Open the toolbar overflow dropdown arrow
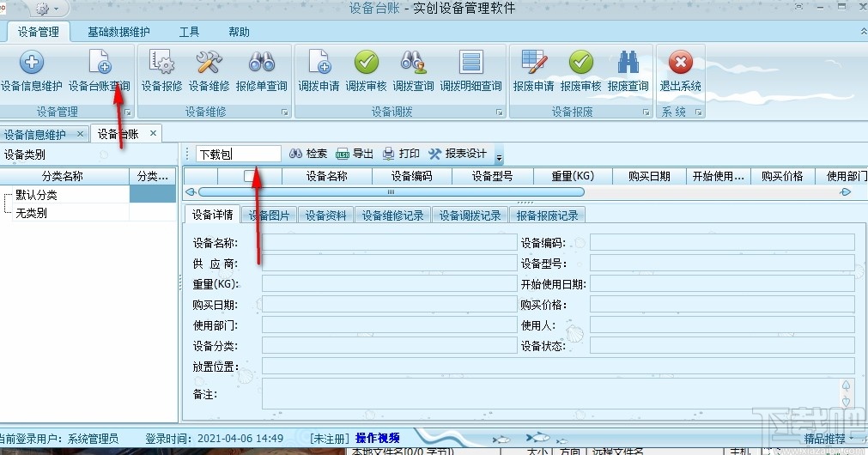The width and height of the screenshot is (868, 455). click(499, 158)
